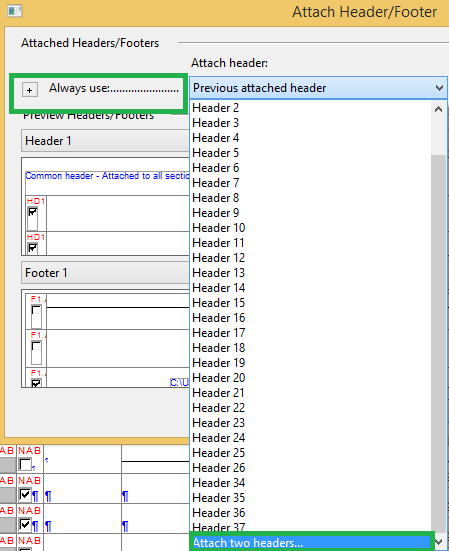Click the Header 1 preview bar
Viewport: 449px width, 551px height.
point(105,141)
